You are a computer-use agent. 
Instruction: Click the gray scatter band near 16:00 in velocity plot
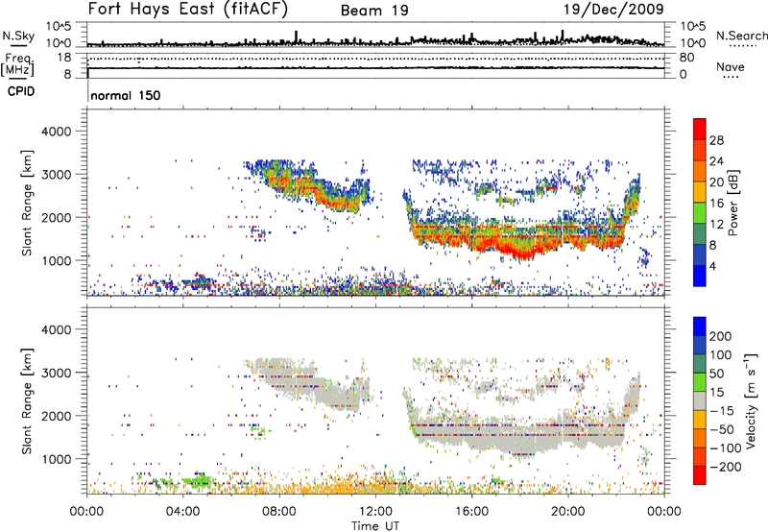(471, 430)
